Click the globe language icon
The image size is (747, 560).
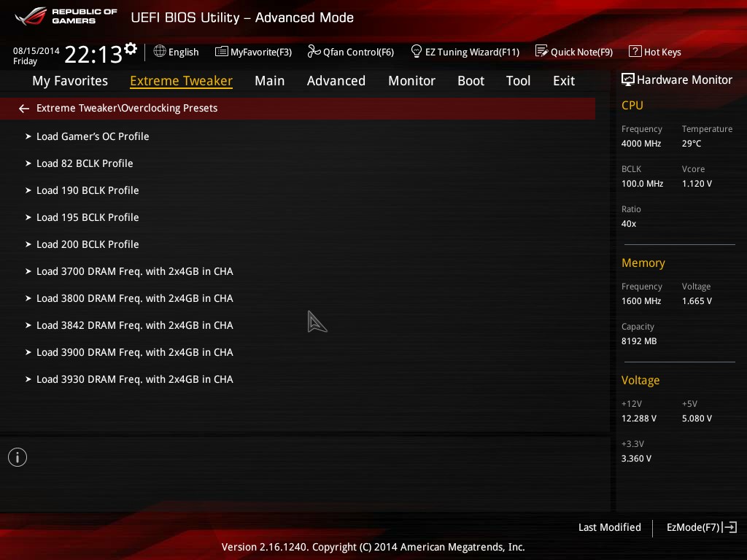click(160, 51)
